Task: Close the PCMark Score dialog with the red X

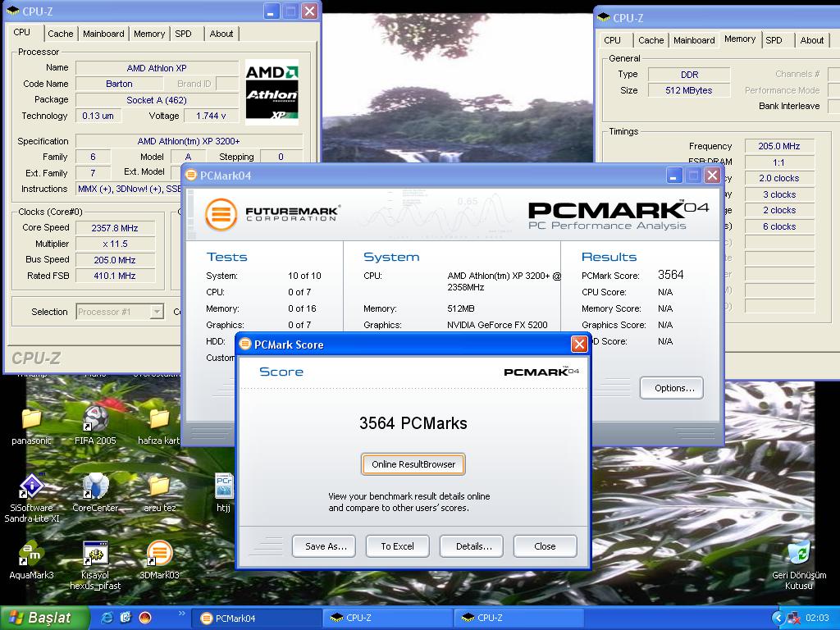Action: (x=579, y=344)
